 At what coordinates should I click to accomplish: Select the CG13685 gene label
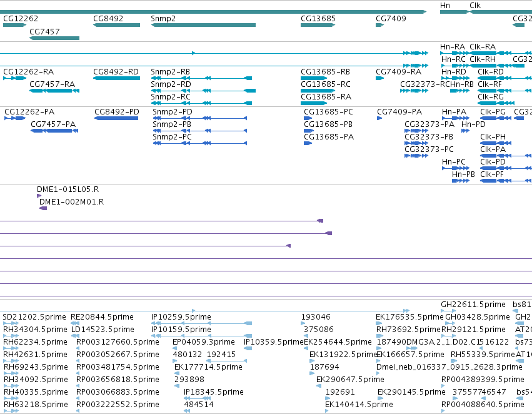tap(318, 19)
